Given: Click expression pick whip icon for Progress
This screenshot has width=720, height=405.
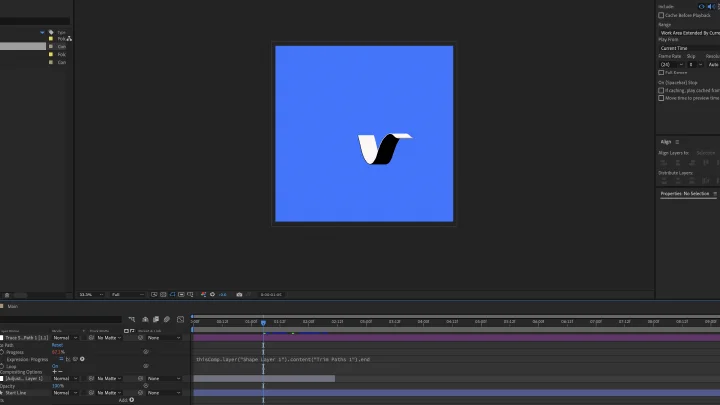Looking at the screenshot, I should (75, 359).
